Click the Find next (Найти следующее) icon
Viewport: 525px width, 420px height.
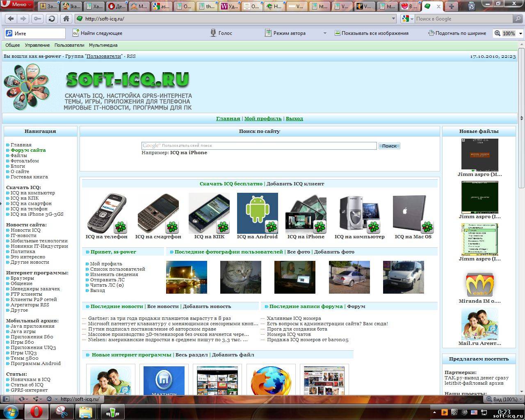click(x=75, y=33)
